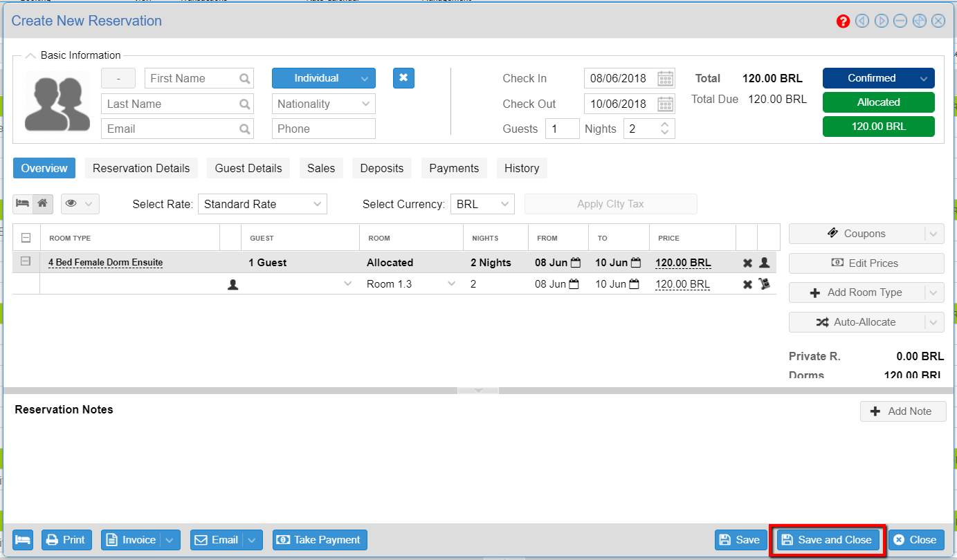Screen dimensions: 957x560
Task: Open the Nationality dropdown
Action: pyautogui.click(x=323, y=103)
